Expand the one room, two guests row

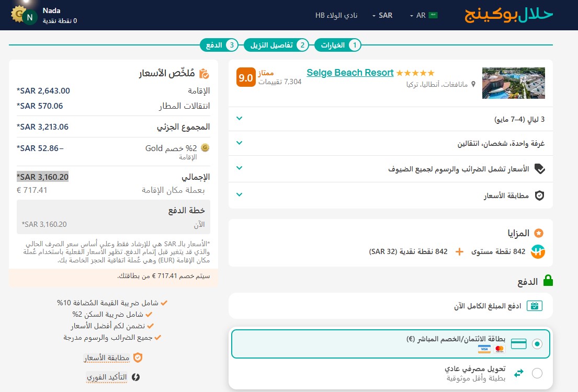coord(390,143)
